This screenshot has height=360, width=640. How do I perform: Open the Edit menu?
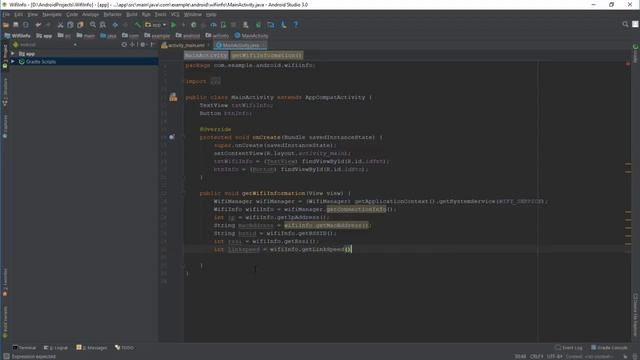tap(19, 14)
